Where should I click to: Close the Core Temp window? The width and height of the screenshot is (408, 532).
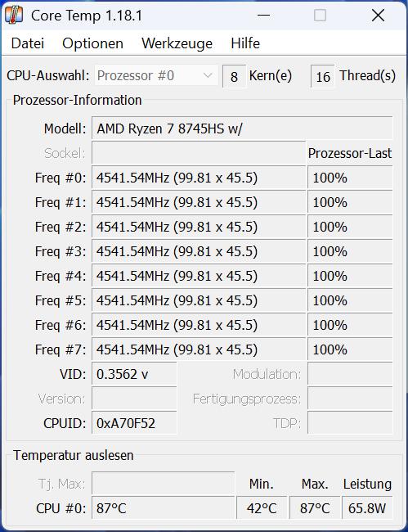[x=378, y=16]
